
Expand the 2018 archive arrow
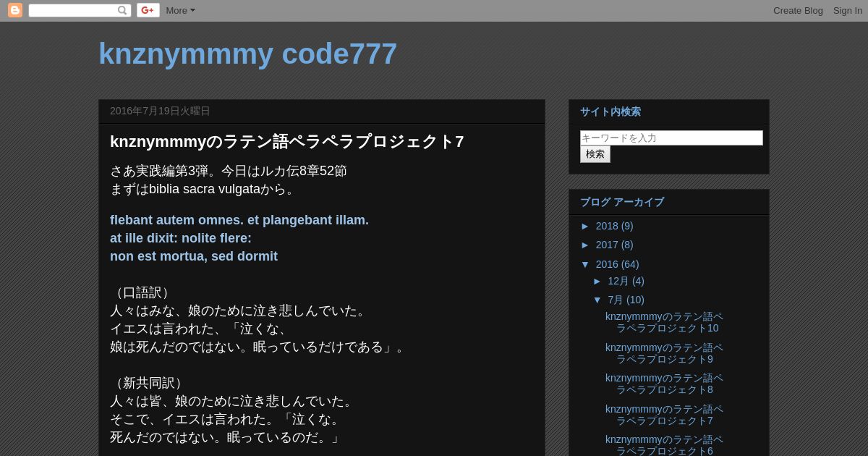tap(586, 226)
